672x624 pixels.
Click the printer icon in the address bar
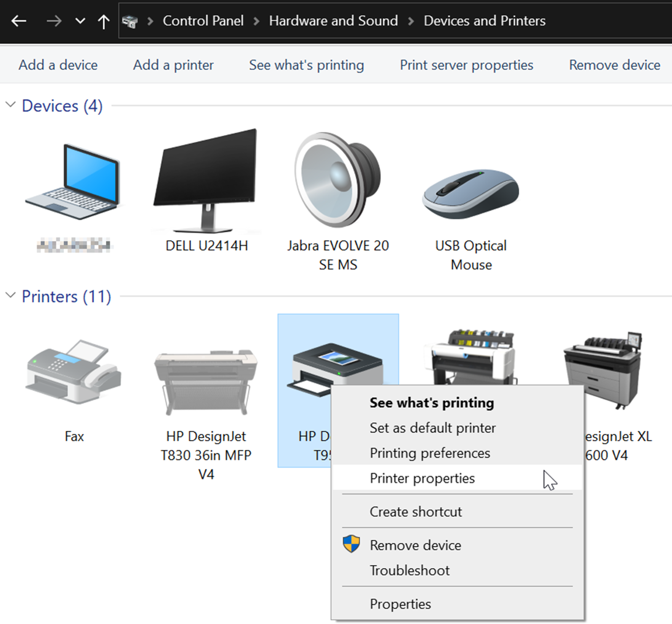[x=130, y=21]
